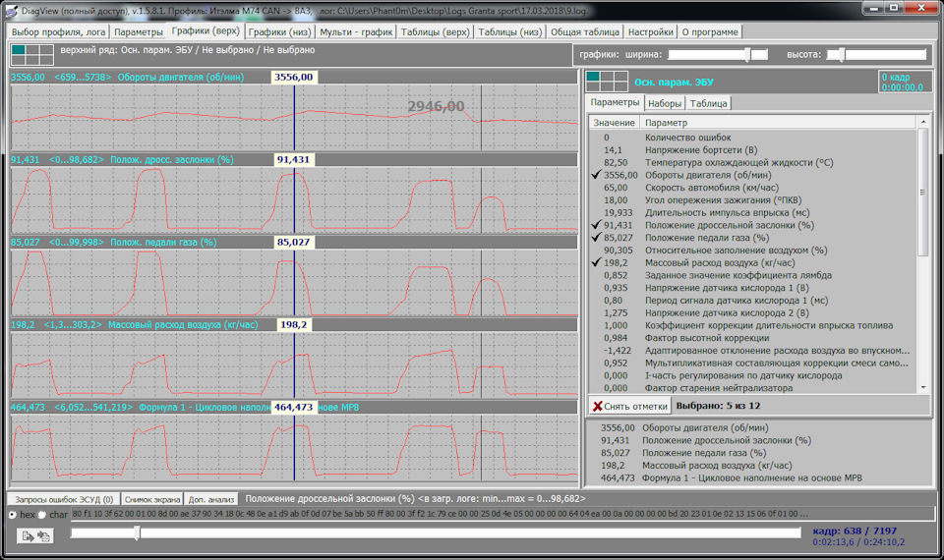Image resolution: width=944 pixels, height=560 pixels.
Task: Click the copy data icon button at bottom-left
Action: (45, 534)
